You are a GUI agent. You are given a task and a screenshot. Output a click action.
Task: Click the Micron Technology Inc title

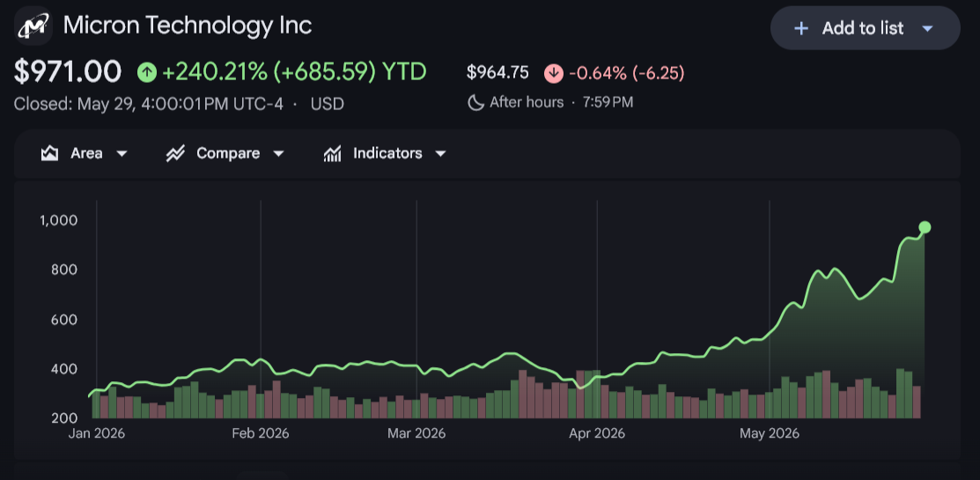(188, 26)
